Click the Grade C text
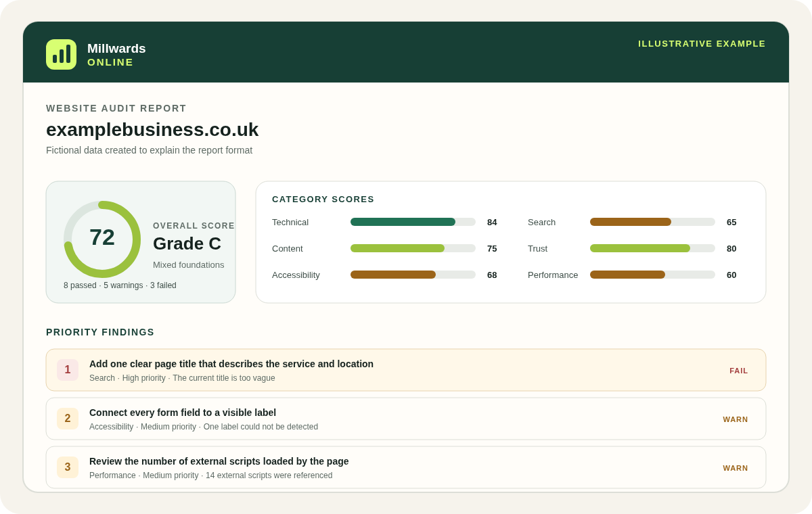 pyautogui.click(x=187, y=243)
